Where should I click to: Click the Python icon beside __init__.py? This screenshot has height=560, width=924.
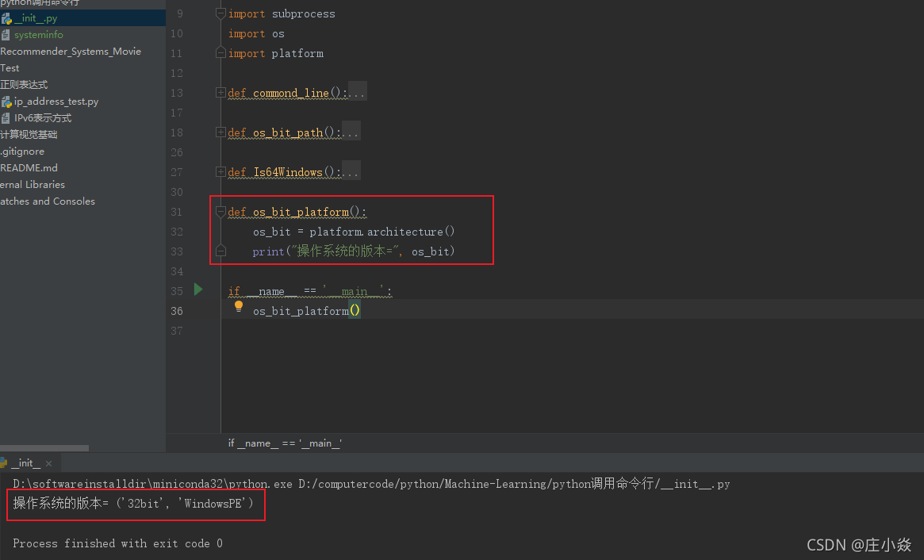(x=6, y=18)
